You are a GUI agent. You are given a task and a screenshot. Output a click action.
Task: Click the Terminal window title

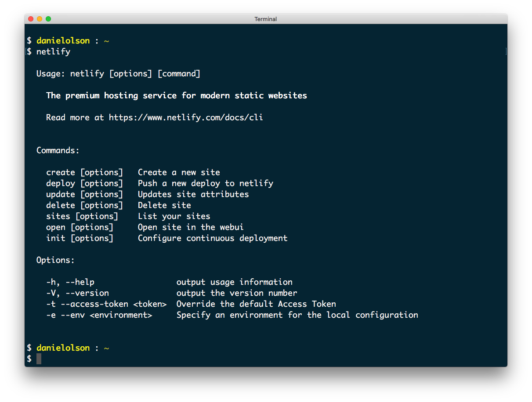[266, 19]
